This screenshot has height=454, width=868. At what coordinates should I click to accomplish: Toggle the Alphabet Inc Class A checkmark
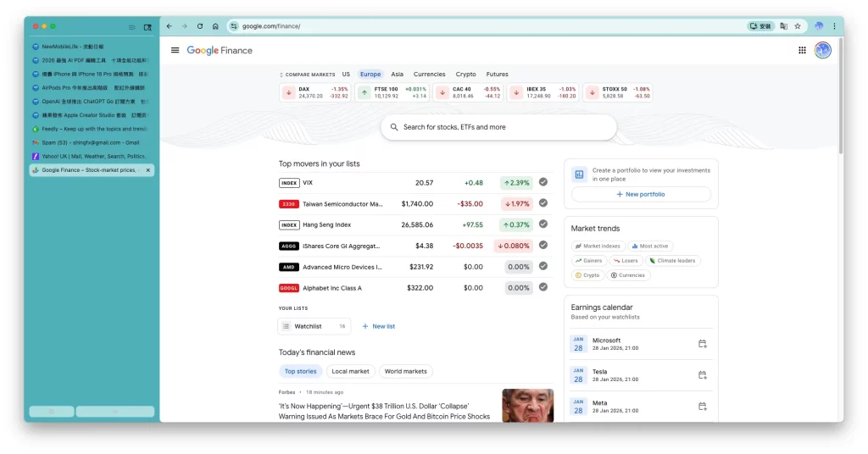pyautogui.click(x=543, y=288)
